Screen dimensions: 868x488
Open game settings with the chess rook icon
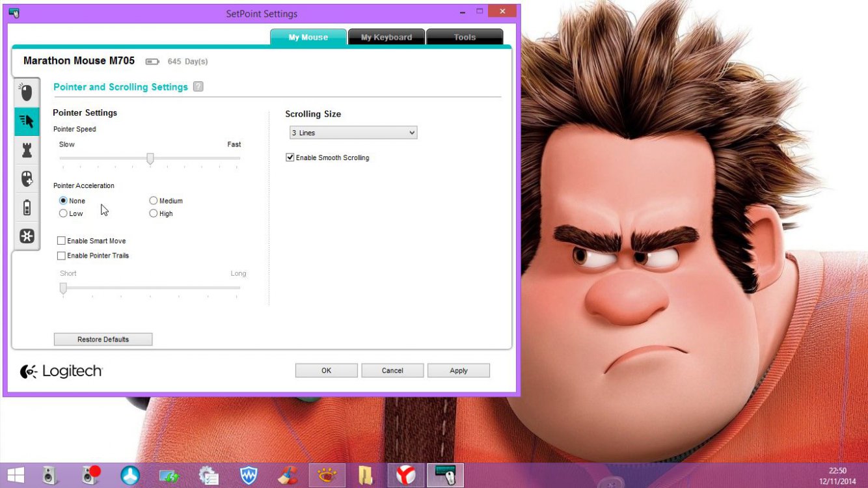tap(26, 150)
